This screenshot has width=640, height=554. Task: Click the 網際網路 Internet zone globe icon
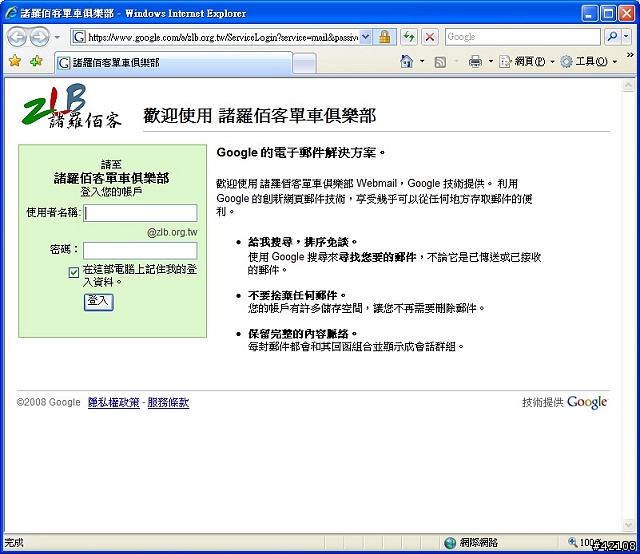[450, 543]
